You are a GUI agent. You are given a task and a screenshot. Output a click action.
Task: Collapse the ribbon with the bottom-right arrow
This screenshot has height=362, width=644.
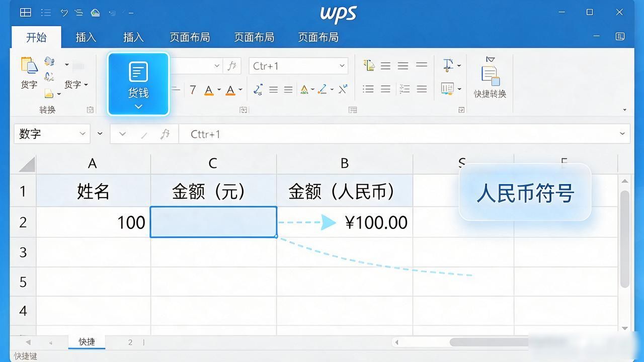click(x=625, y=110)
